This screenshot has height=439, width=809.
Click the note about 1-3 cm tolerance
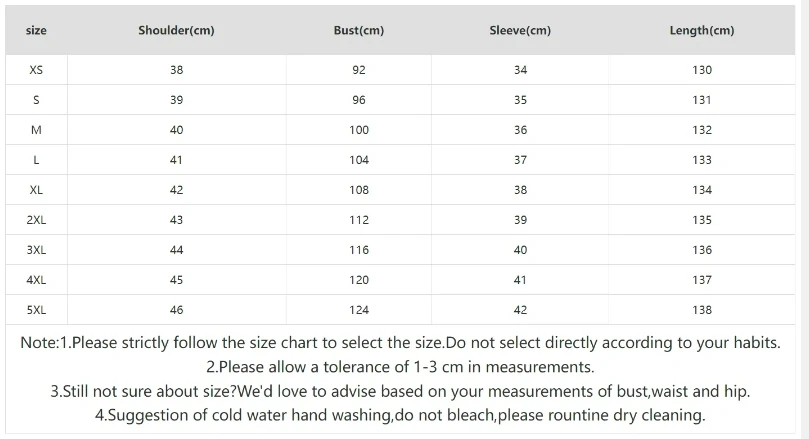click(400, 367)
